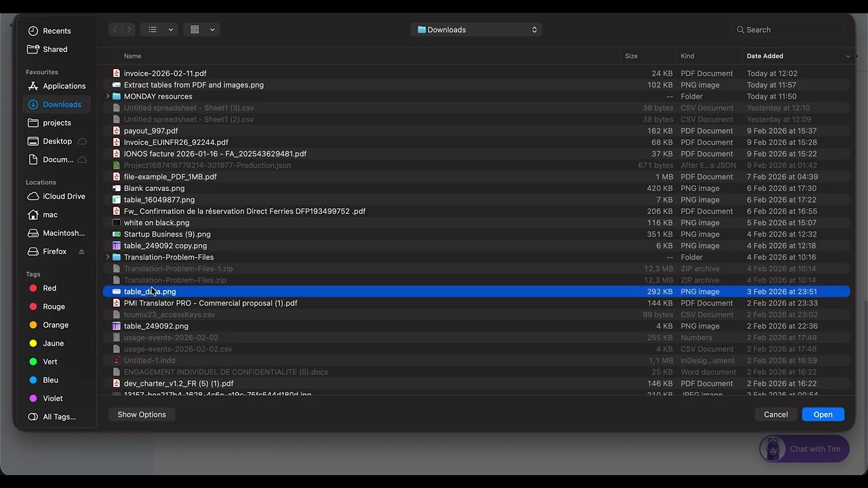Select file-example_PDF_1MB.pdf

click(476, 177)
